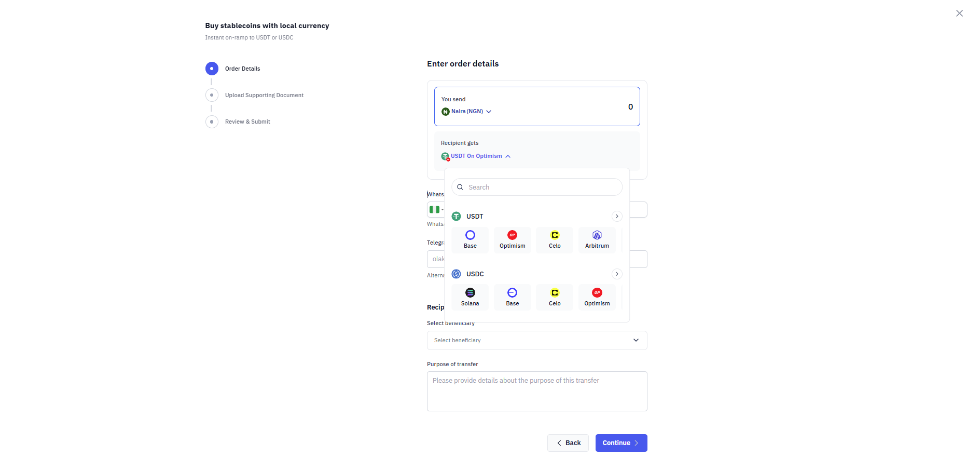Choose Optimism network under USDC
The width and height of the screenshot is (980, 470).
coord(597,298)
